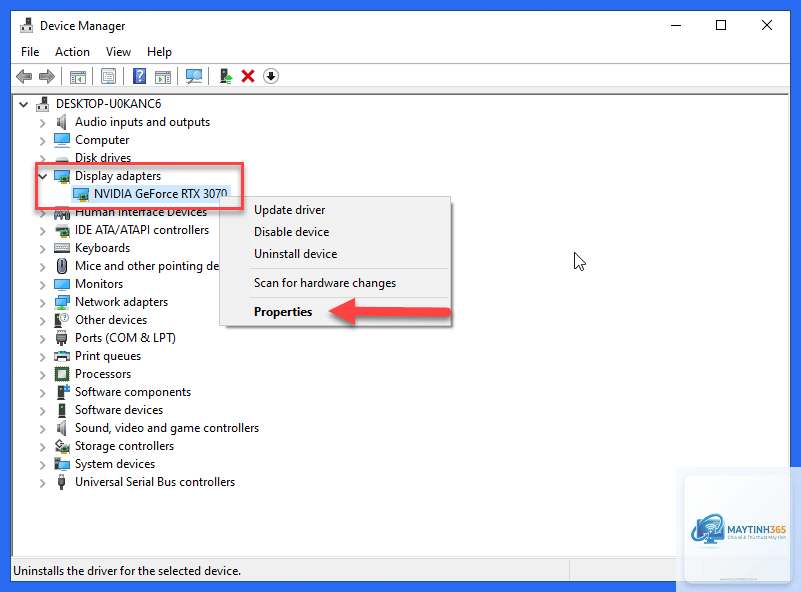Click Scan for hardware changes monitor icon
The height and width of the screenshot is (592, 801).
coord(194,77)
